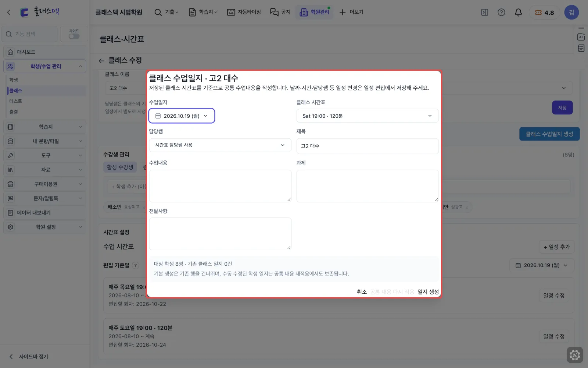Click the 제목 field containing 고2 대수
The width and height of the screenshot is (588, 368).
(367, 146)
